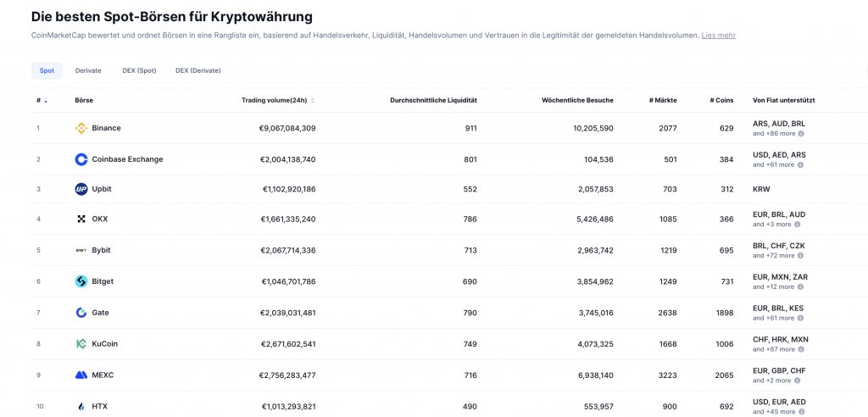Image resolution: width=868 pixels, height=417 pixels.
Task: Click the Bybit exchange name
Action: tap(101, 250)
